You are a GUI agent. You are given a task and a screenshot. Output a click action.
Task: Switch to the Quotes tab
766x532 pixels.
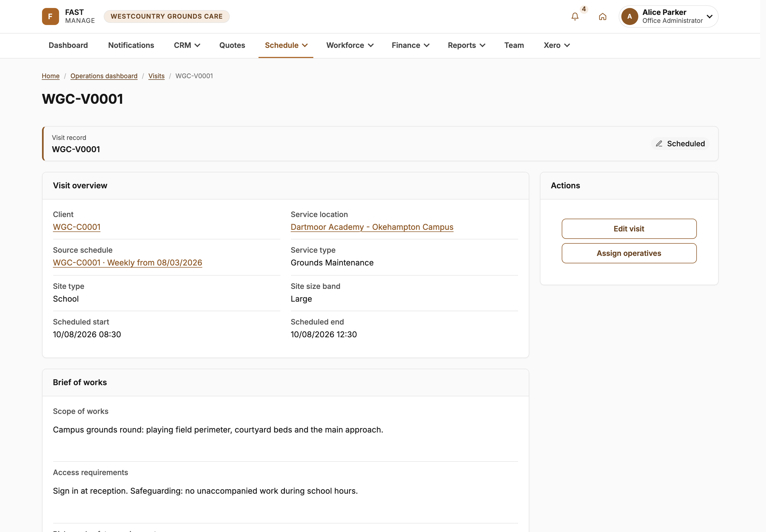tap(232, 45)
